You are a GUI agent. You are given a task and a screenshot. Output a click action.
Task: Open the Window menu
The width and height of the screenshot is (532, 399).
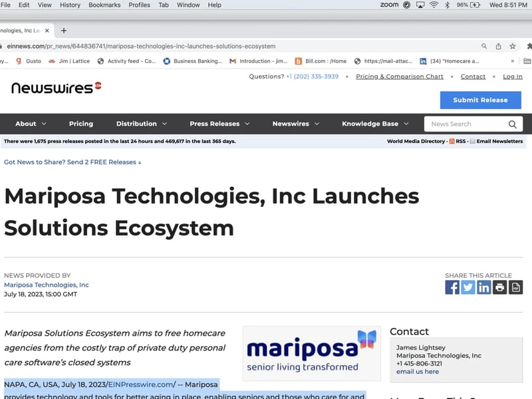(188, 5)
